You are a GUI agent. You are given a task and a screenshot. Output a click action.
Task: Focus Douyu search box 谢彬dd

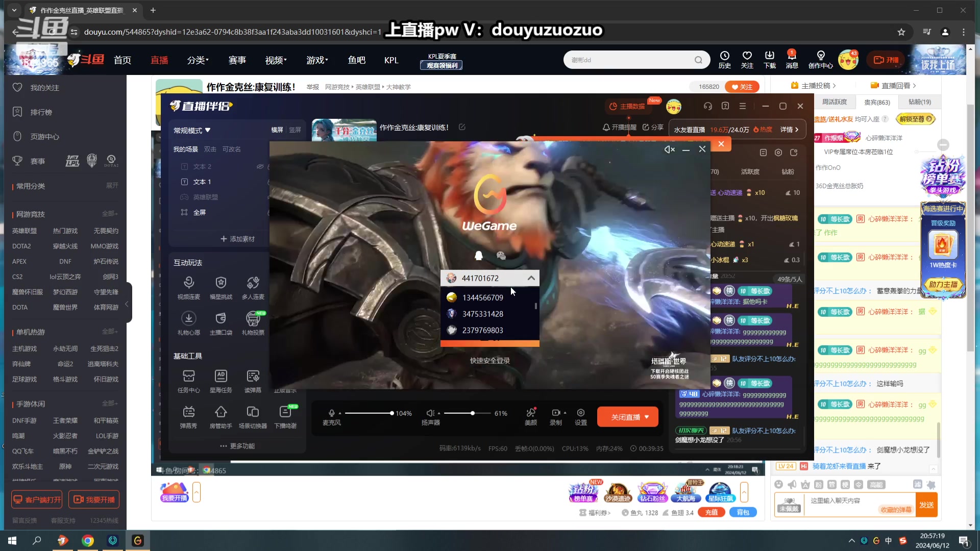click(636, 60)
